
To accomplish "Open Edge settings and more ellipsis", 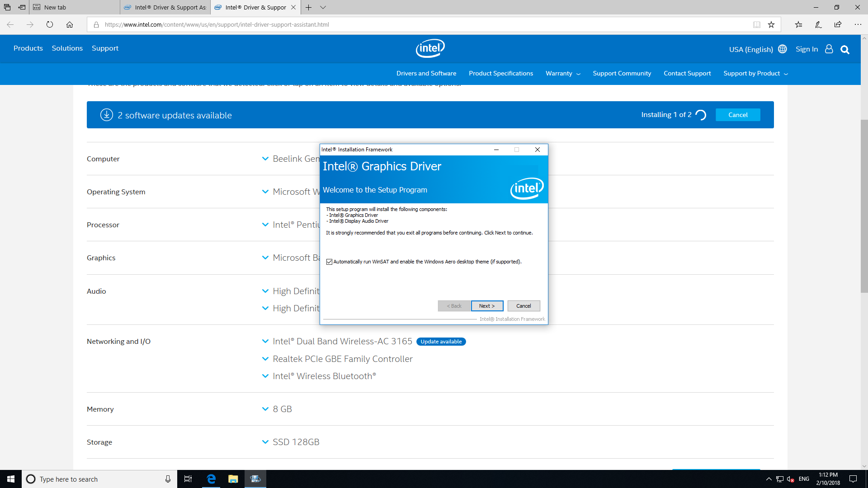I will (858, 24).
